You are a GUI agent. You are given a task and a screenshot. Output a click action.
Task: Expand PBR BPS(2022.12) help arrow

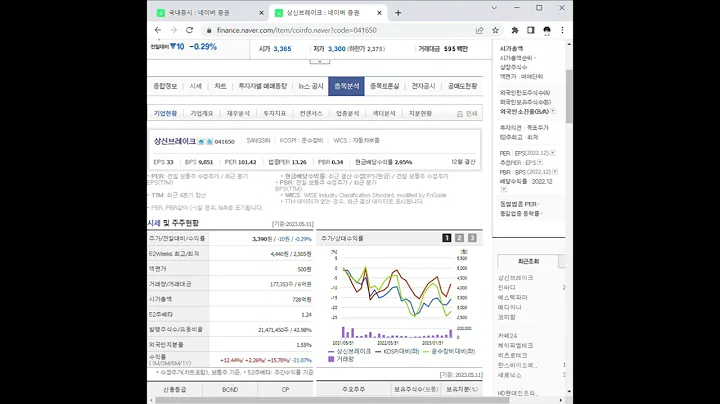(x=555, y=172)
